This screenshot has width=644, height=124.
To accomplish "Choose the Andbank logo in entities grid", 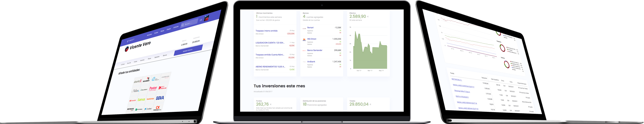I will [165, 77].
